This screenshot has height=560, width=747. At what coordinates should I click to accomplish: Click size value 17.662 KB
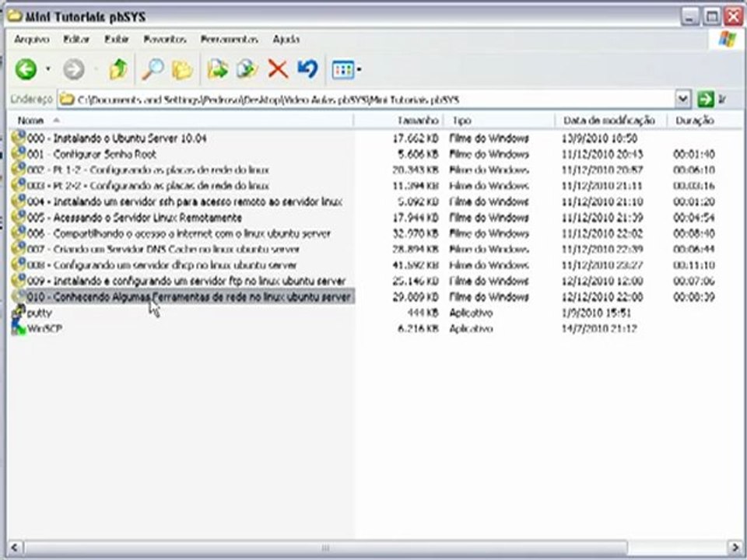[415, 138]
